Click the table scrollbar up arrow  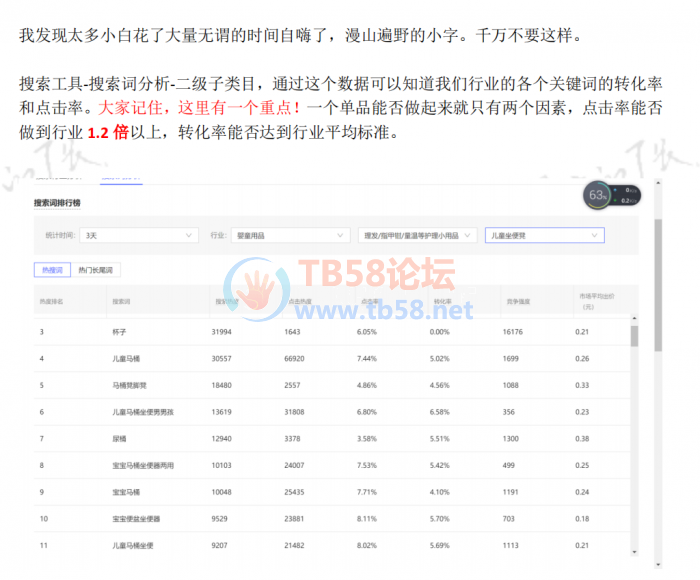(x=634, y=318)
